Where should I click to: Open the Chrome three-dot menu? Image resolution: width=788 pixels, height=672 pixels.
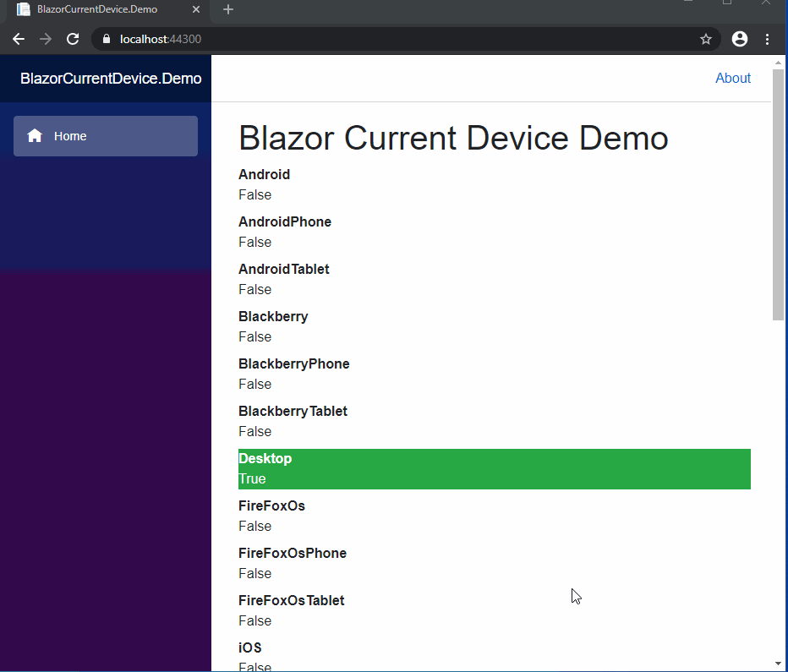click(x=767, y=39)
